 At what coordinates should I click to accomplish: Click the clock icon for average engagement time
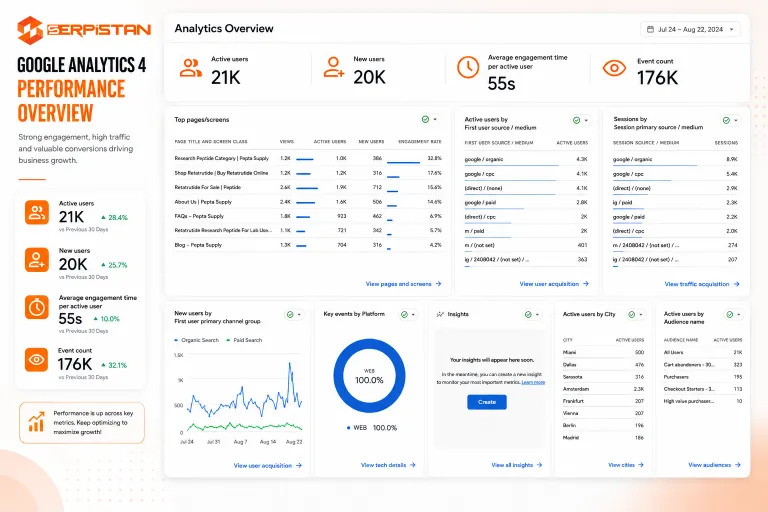pos(468,67)
